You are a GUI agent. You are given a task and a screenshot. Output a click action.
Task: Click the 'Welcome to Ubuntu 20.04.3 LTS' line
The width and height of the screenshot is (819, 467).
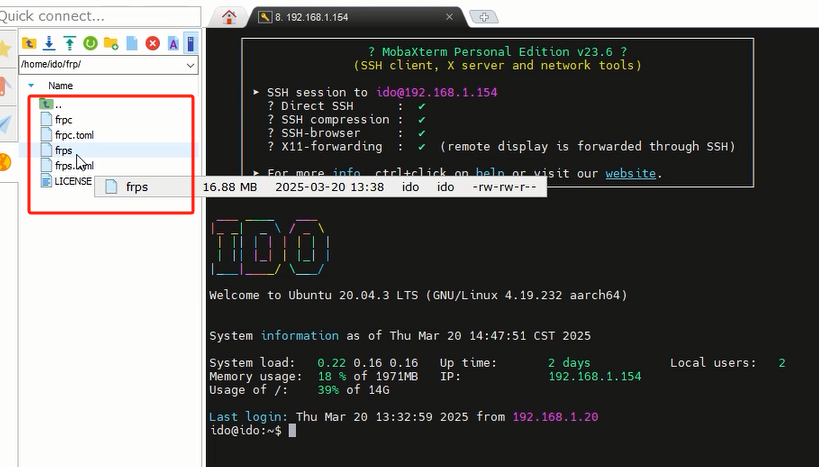pyautogui.click(x=418, y=295)
